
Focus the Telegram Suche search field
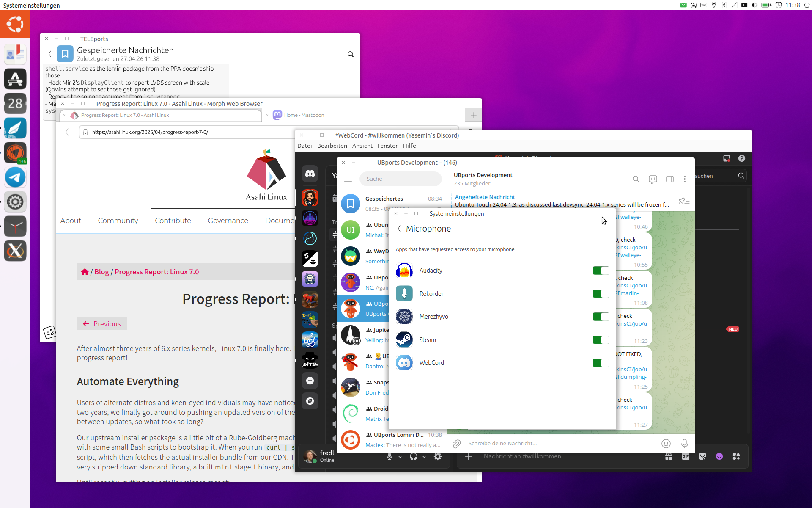tap(401, 179)
